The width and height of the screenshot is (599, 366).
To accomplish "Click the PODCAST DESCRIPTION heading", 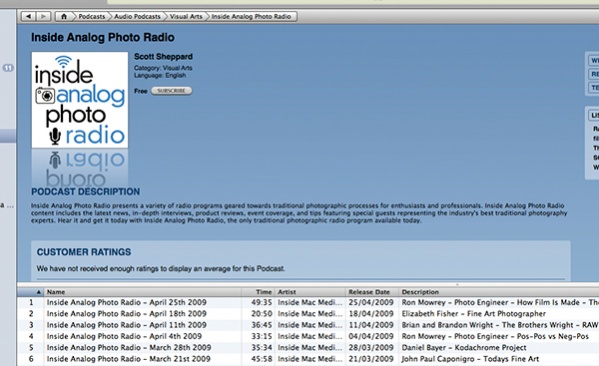I will pyautogui.click(x=86, y=191).
